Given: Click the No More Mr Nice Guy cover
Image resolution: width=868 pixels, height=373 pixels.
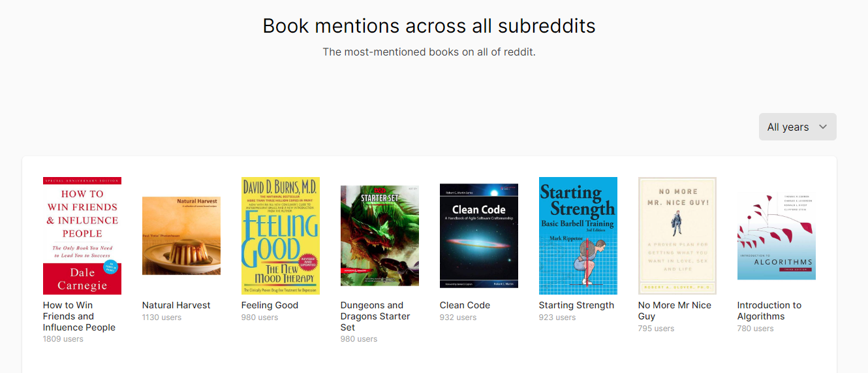Looking at the screenshot, I should [x=677, y=236].
